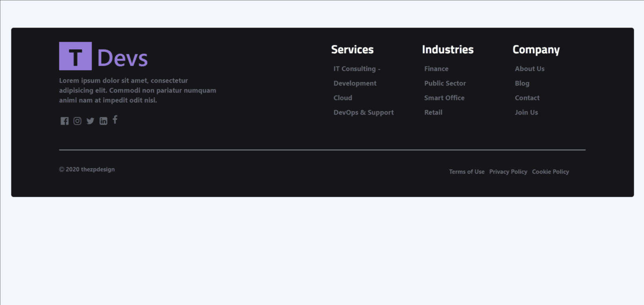Open the Contact link
This screenshot has width=644, height=305.
527,98
